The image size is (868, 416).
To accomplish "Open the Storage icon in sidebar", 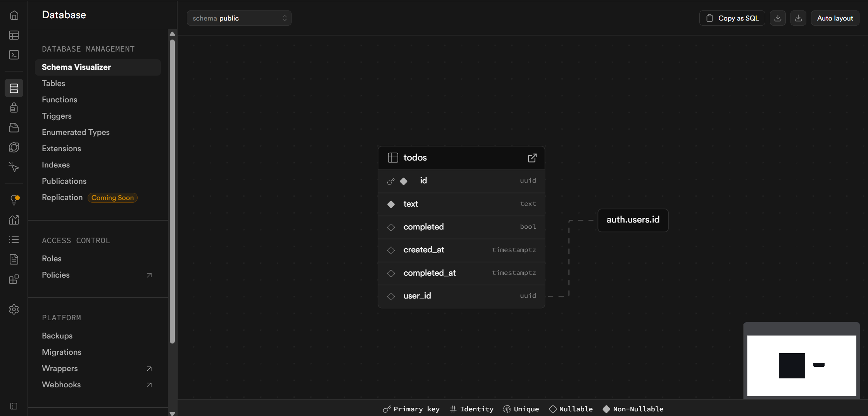I will coord(14,128).
